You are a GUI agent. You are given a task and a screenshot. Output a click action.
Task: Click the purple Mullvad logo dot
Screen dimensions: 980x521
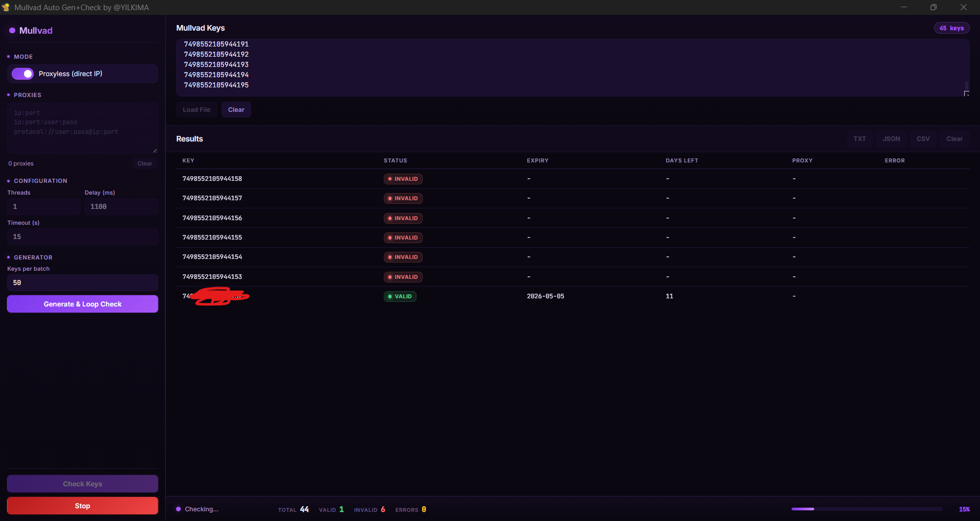pyautogui.click(x=12, y=31)
